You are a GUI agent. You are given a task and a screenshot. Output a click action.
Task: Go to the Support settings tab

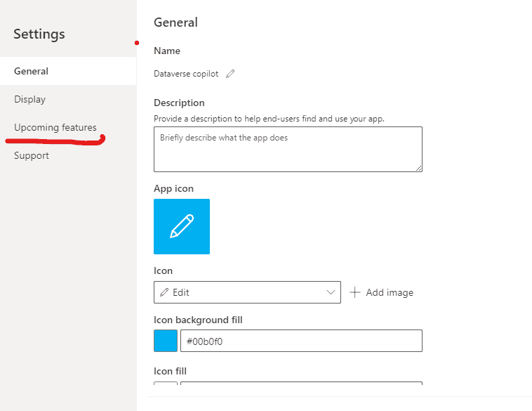click(x=68, y=155)
